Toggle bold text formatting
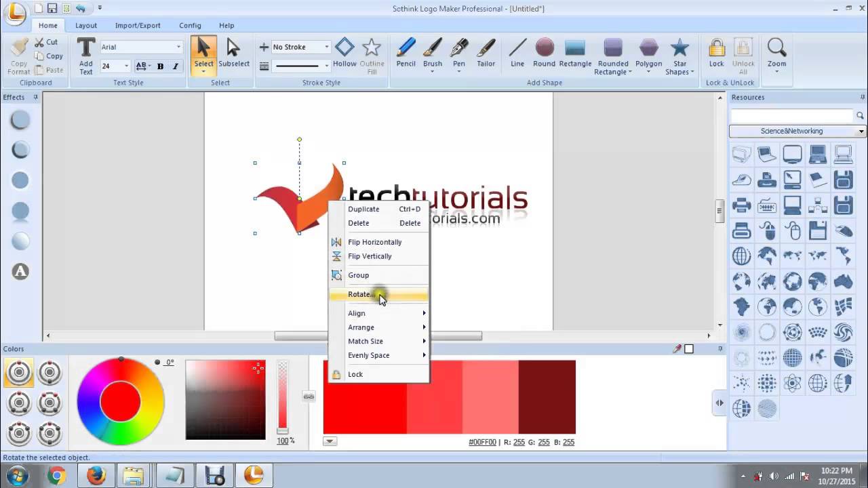Viewport: 868px width, 488px height. tap(160, 66)
